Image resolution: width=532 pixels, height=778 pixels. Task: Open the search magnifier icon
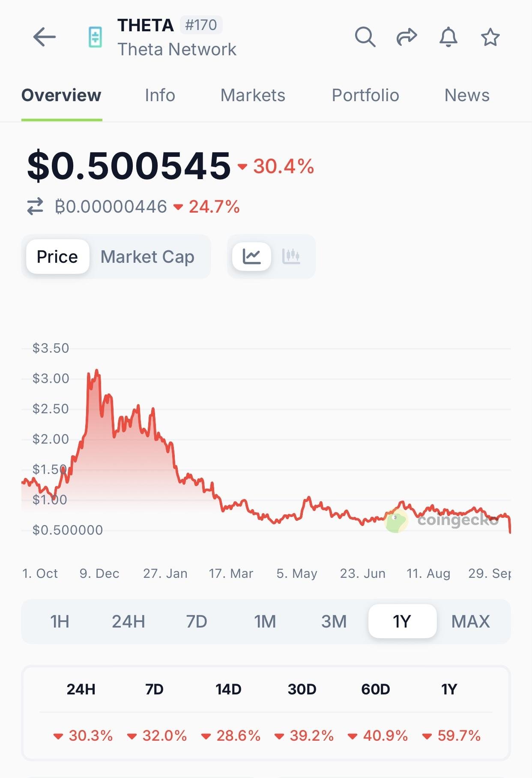[365, 37]
